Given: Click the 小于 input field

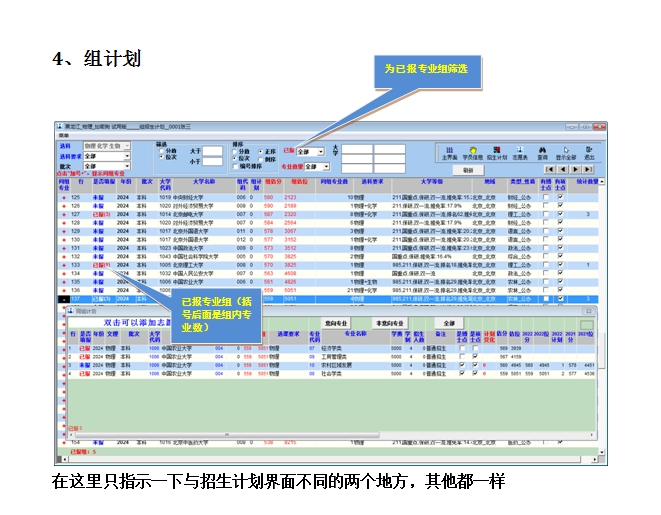Looking at the screenshot, I should [212, 161].
